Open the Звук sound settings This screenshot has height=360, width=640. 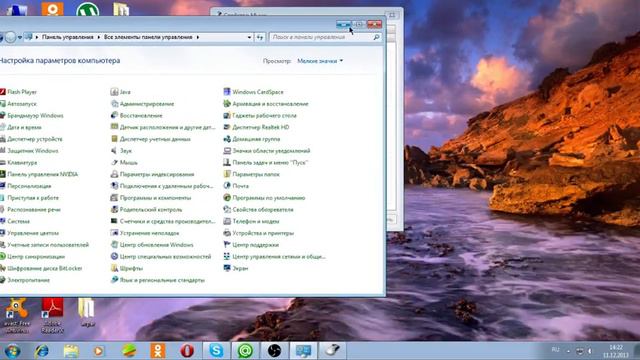(121, 151)
